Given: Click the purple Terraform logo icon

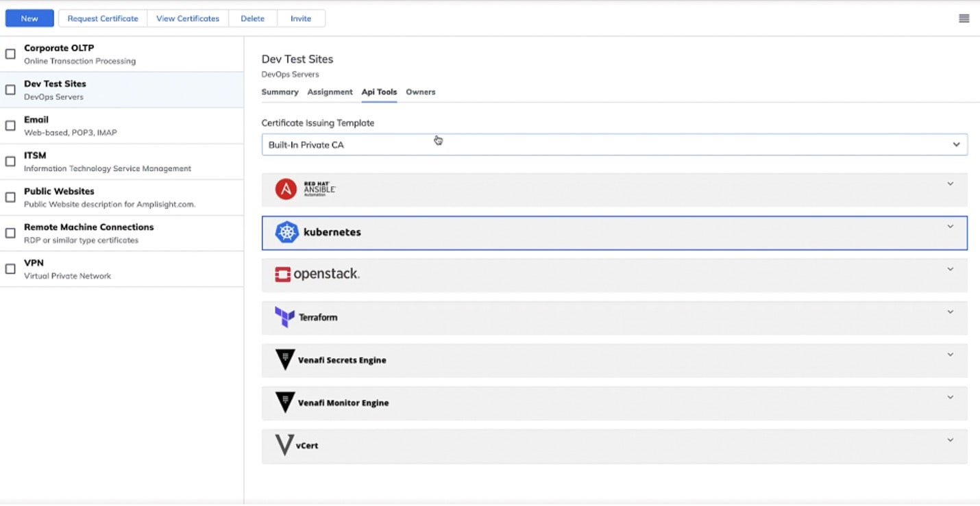Looking at the screenshot, I should click(284, 317).
